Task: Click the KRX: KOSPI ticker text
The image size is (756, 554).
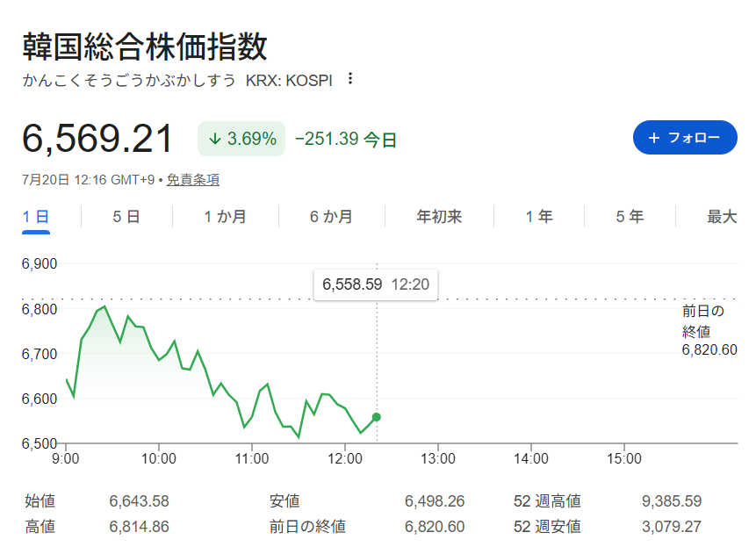Action: [x=289, y=81]
